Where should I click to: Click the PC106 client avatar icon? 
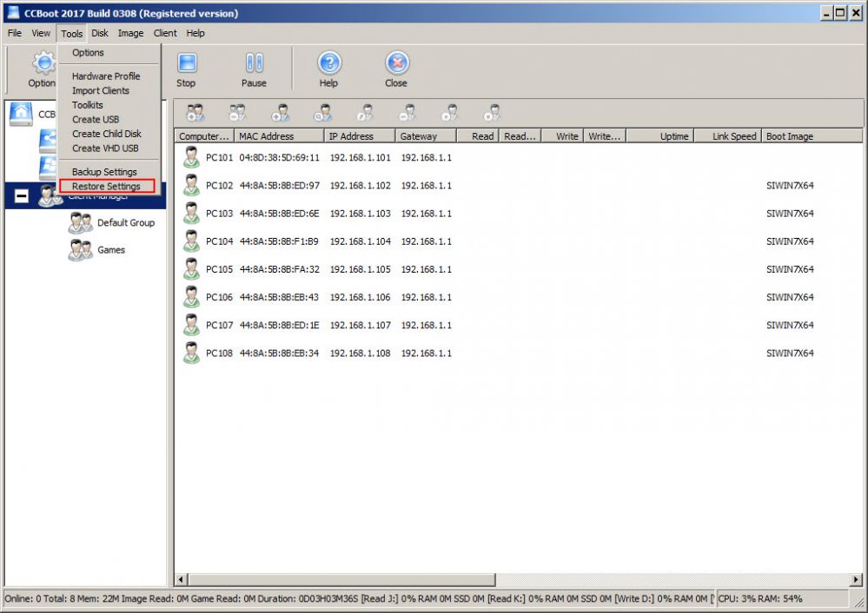(x=191, y=297)
